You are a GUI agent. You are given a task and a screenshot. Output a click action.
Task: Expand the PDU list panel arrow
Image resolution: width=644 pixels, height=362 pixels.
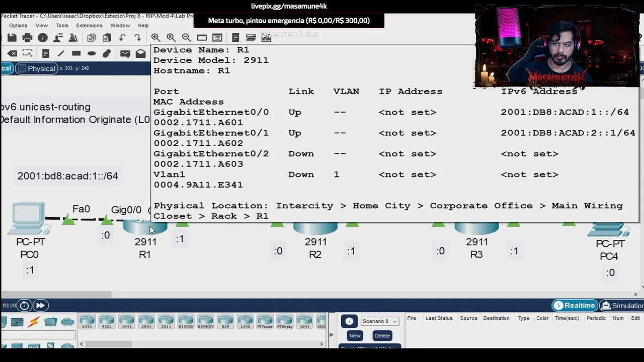[x=331, y=335]
